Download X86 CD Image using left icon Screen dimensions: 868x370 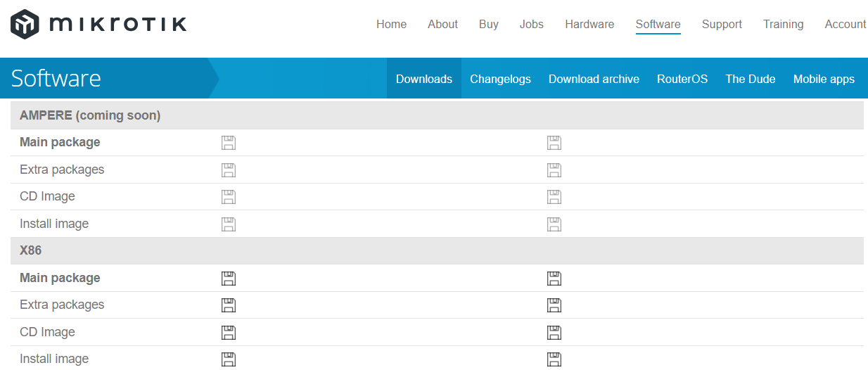tap(229, 333)
